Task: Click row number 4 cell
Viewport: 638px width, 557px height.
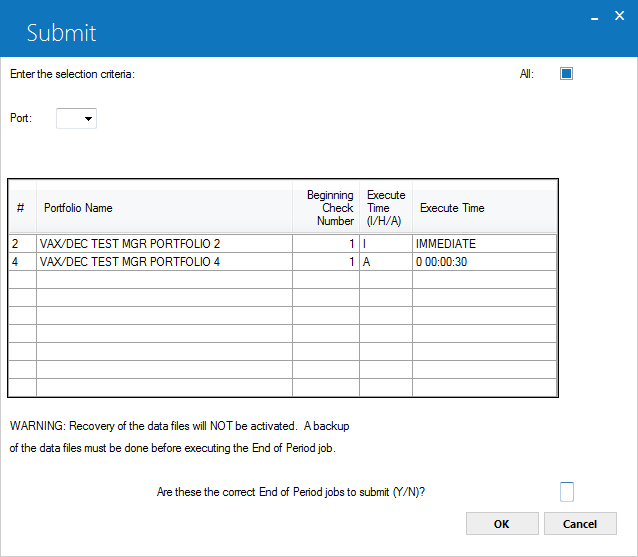Action: pyautogui.click(x=22, y=262)
